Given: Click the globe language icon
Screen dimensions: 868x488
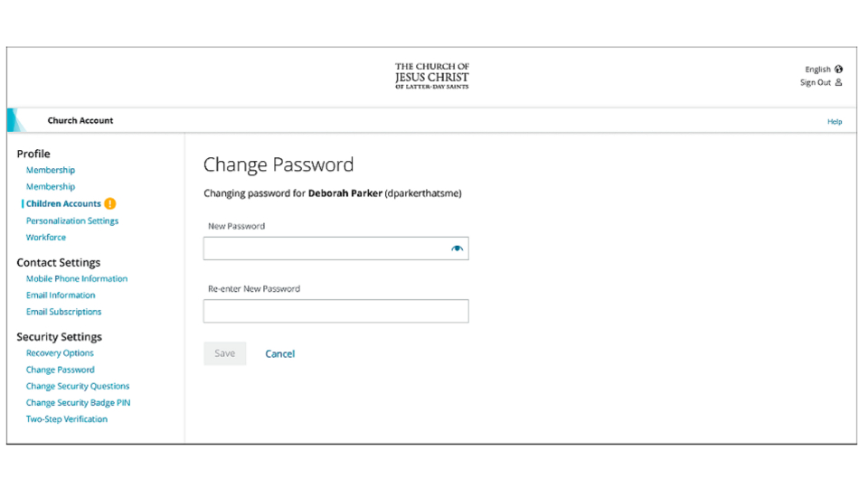Looking at the screenshot, I should [x=839, y=70].
